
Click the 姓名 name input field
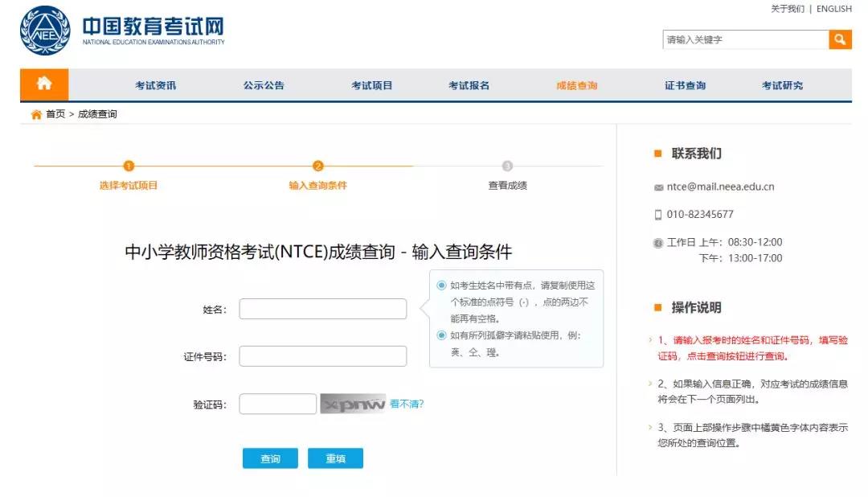click(x=322, y=308)
